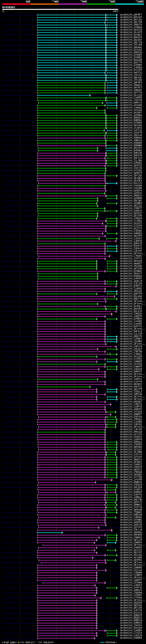Click hit label UniRef100_Q8L800
Image resolution: width=146 pixels, height=644 pixels.
[x=131, y=40]
